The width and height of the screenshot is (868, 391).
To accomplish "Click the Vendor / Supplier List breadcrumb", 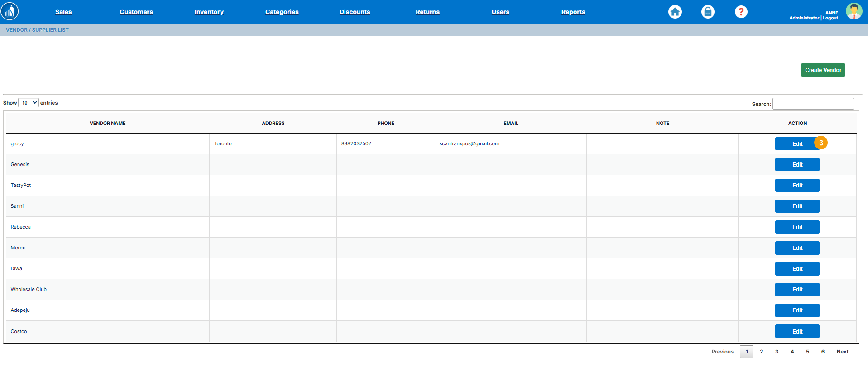I will (x=37, y=30).
